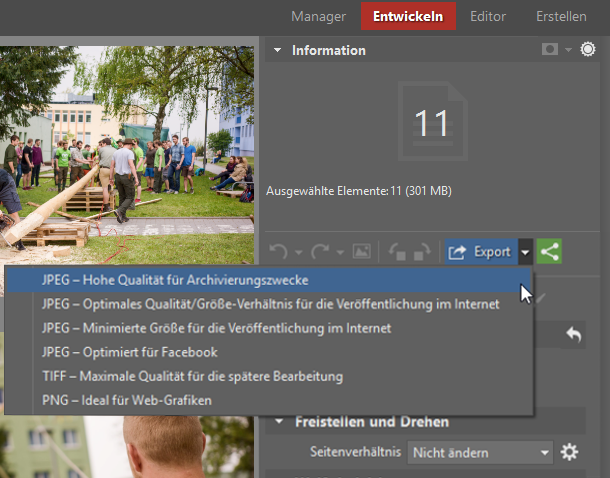Rotate image right icon
This screenshot has height=478, width=610.
coord(422,252)
